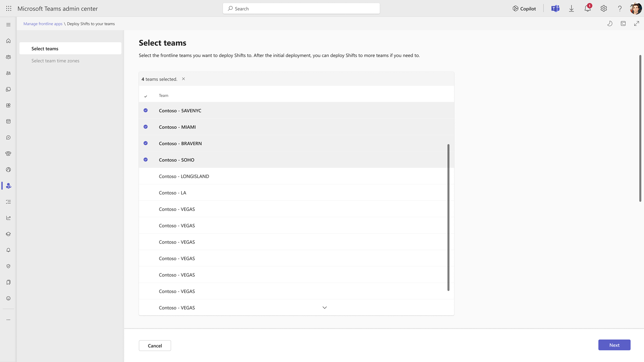Deselect Contoso - 5AVENYC team checkbox
Viewport: 644px width, 362px height.
pyautogui.click(x=146, y=110)
